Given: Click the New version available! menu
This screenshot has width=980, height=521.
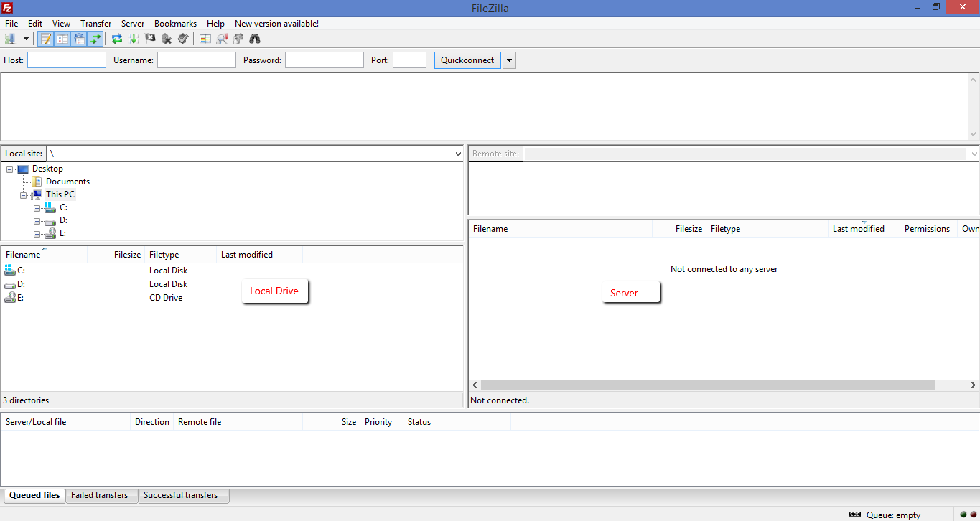Looking at the screenshot, I should coord(276,24).
